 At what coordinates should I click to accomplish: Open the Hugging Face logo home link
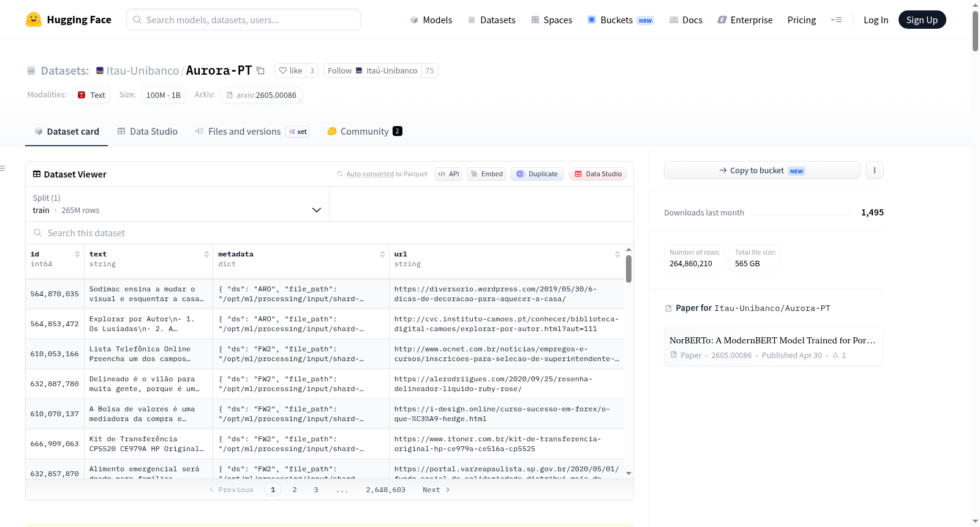(69, 20)
